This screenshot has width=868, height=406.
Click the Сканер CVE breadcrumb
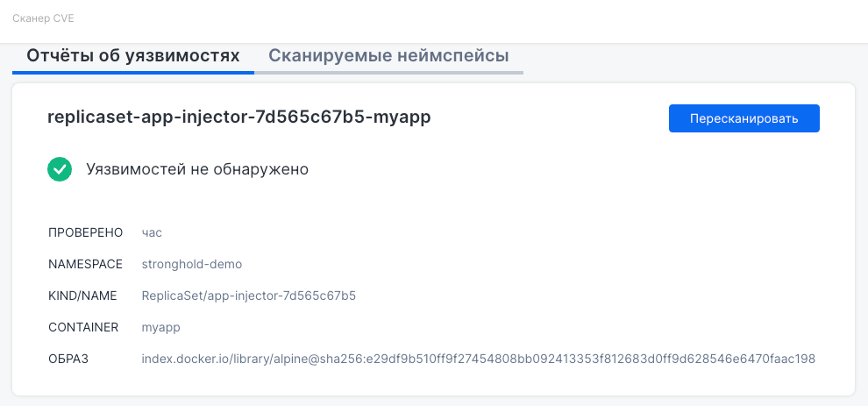43,18
